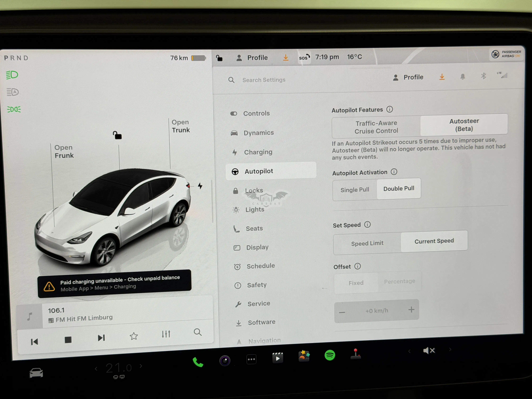The width and height of the screenshot is (532, 399).
Task: Increase volume with right chevron
Action: tap(450, 349)
